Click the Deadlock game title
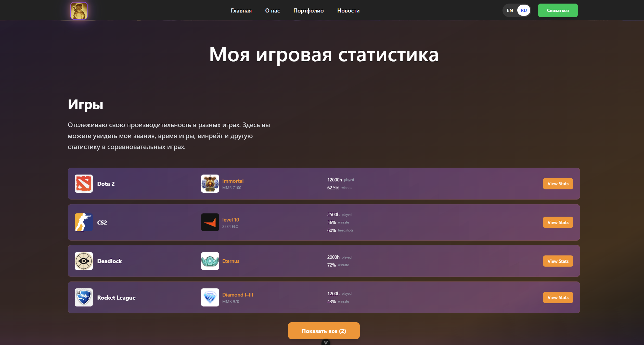 pos(109,261)
